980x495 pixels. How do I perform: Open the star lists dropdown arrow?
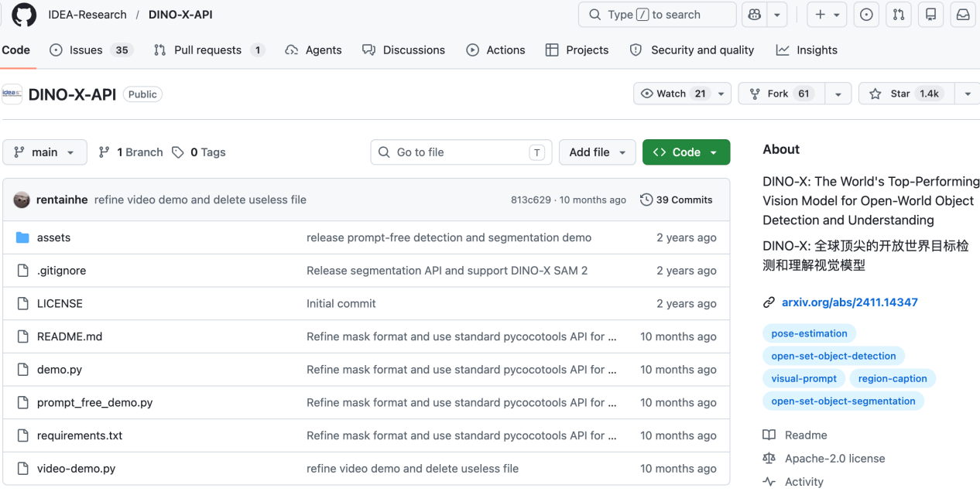967,94
